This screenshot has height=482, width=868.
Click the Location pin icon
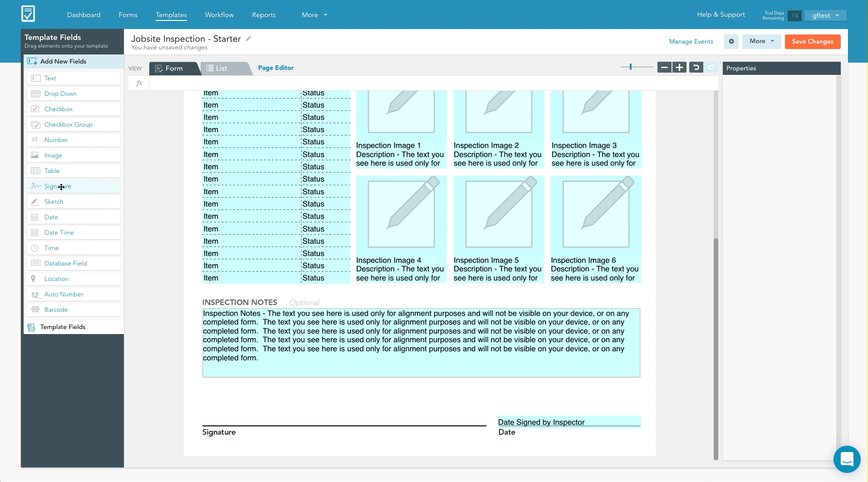tap(33, 279)
